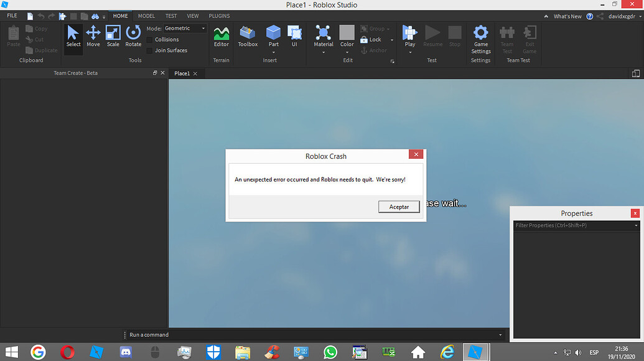
Task: Expand the command bar history dropdown
Action: [500, 335]
